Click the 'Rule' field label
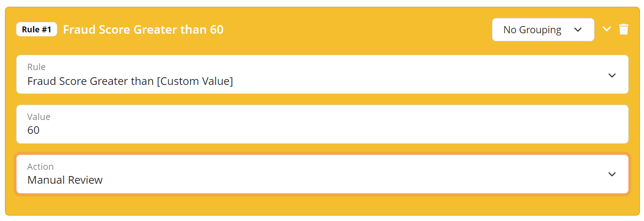The image size is (644, 221). click(x=36, y=67)
